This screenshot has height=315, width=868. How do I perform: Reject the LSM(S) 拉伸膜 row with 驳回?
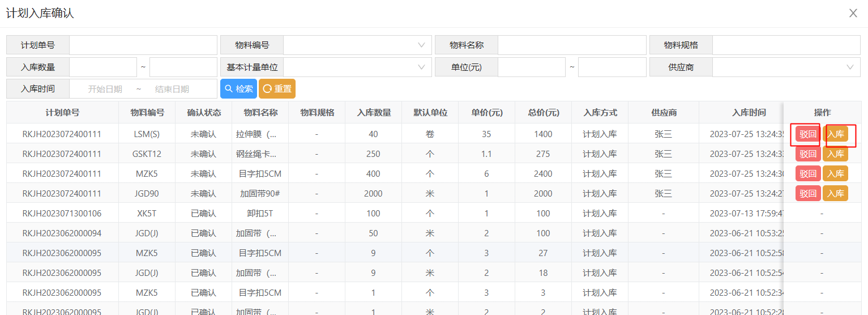click(807, 134)
